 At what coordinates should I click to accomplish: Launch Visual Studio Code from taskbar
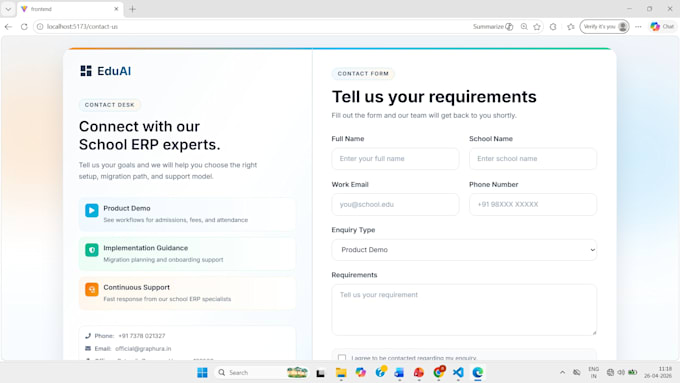458,373
